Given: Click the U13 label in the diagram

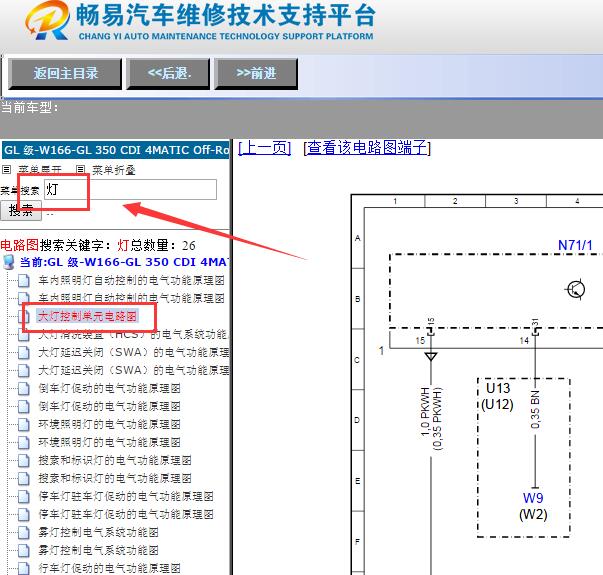Looking at the screenshot, I should click(498, 388).
